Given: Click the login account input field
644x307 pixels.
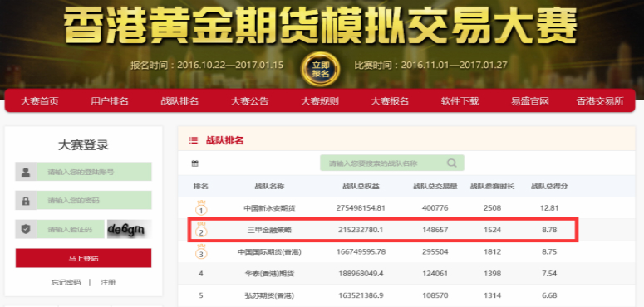Looking at the screenshot, I should point(94,172).
